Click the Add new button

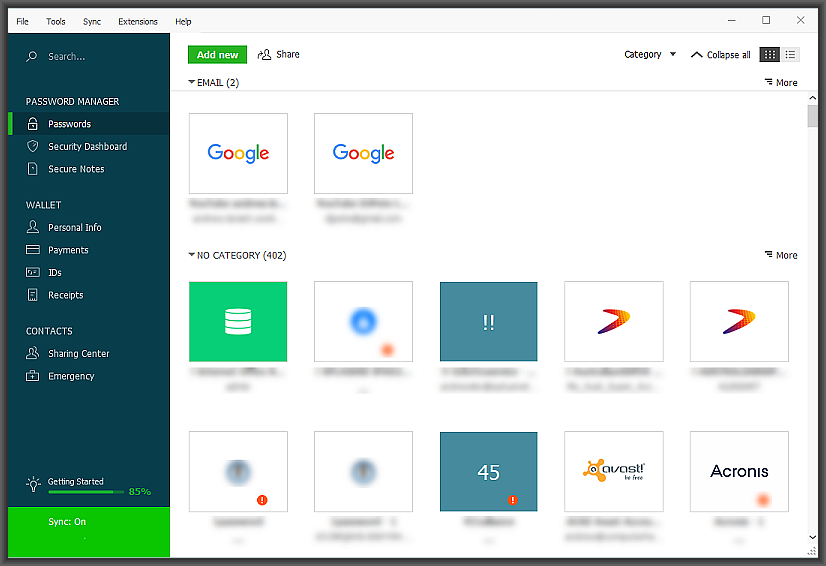[217, 54]
